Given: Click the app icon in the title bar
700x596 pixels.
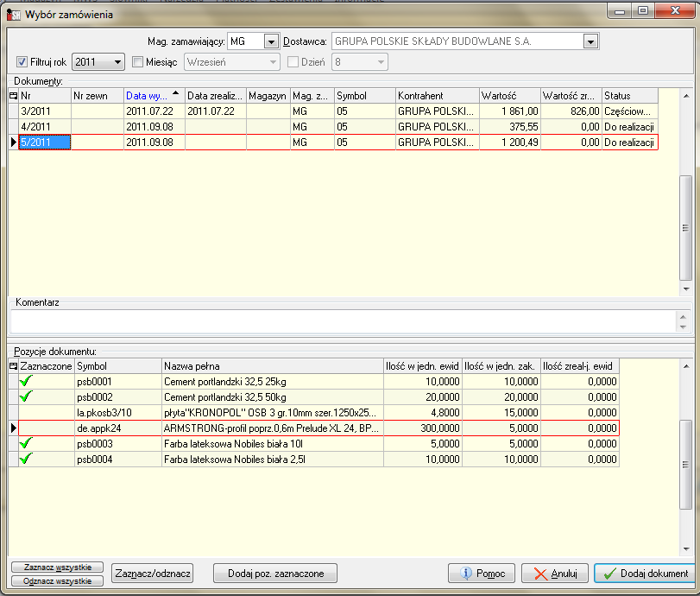Looking at the screenshot, I should tap(14, 15).
